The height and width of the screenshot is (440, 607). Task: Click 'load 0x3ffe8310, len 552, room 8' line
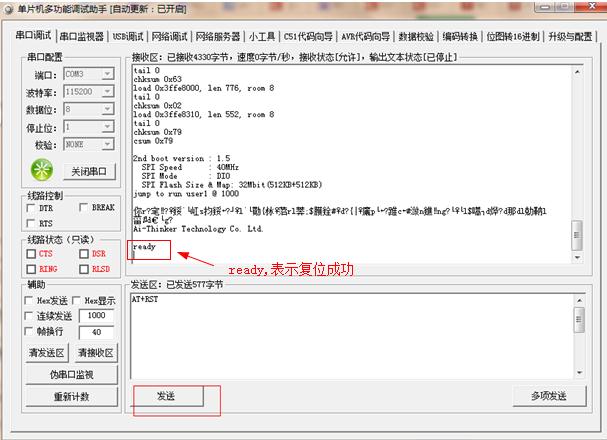[x=204, y=114]
